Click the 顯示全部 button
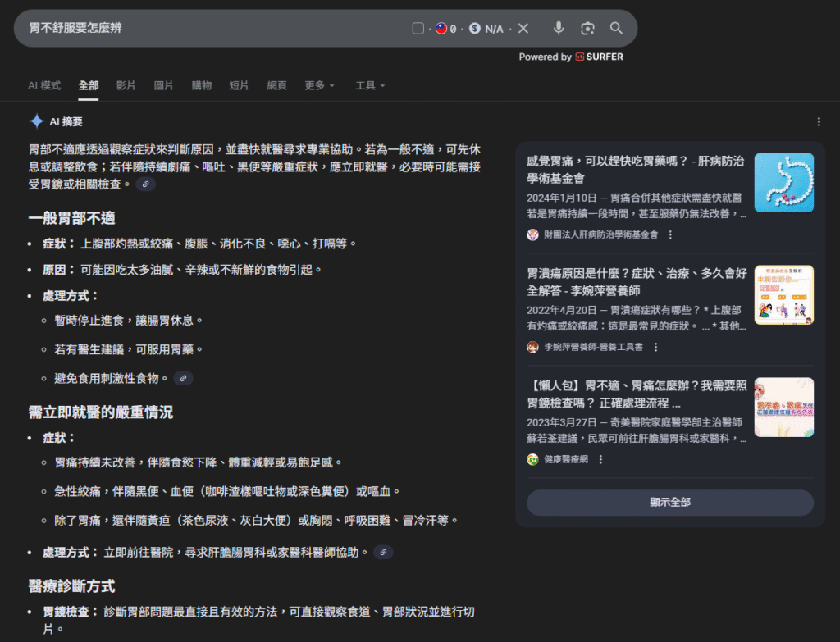 click(x=669, y=503)
